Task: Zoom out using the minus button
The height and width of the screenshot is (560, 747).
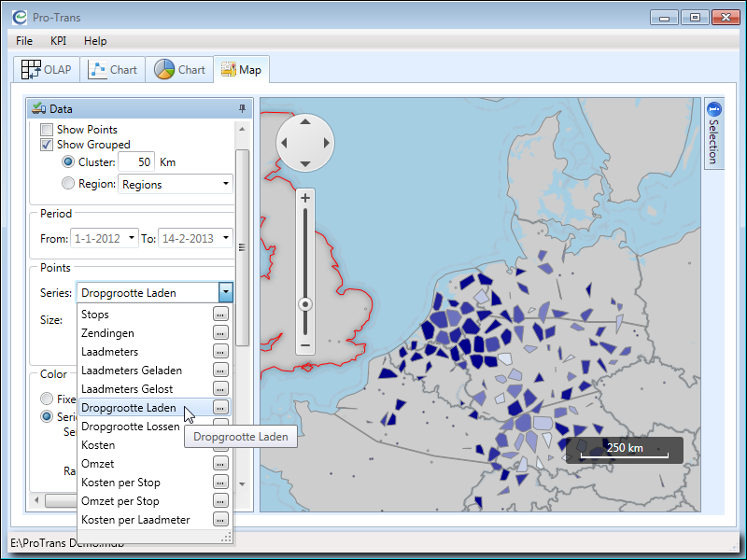Action: click(305, 346)
